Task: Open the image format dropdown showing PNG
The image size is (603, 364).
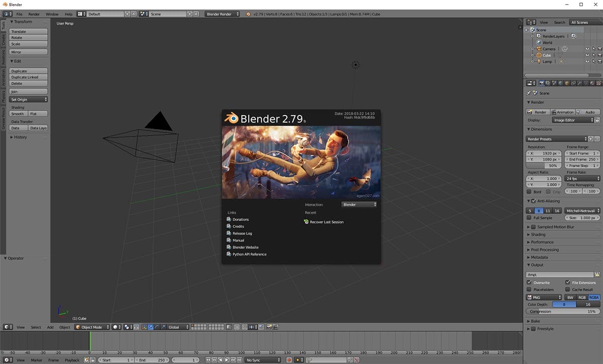Action: coord(543,297)
